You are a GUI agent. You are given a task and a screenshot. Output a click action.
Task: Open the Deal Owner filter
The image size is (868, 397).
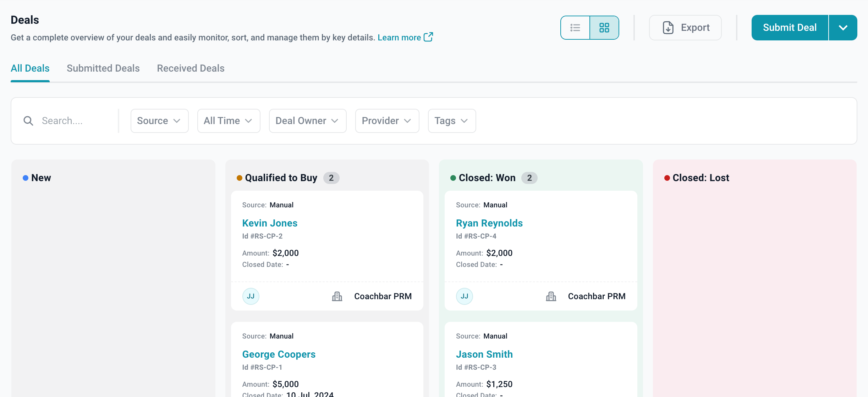[x=307, y=121]
